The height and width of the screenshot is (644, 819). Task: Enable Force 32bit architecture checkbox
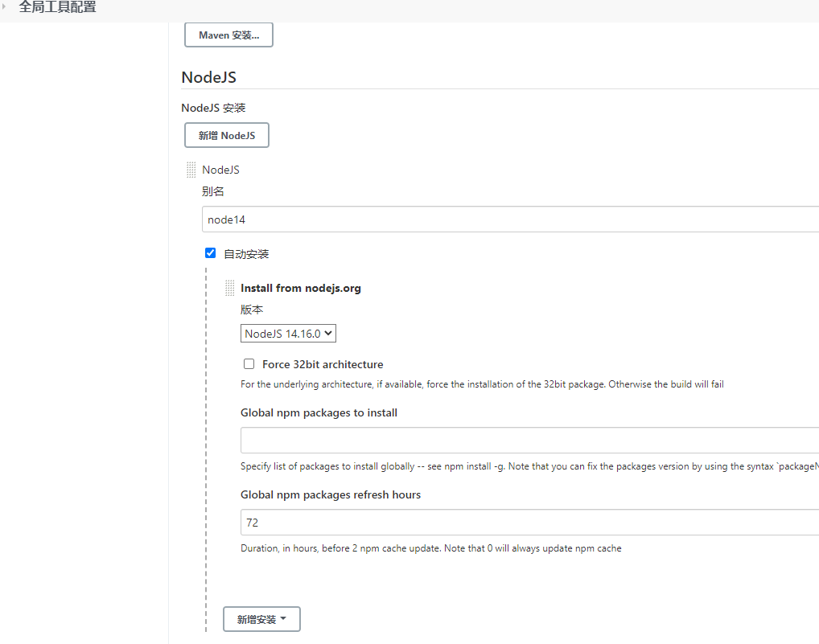point(249,363)
